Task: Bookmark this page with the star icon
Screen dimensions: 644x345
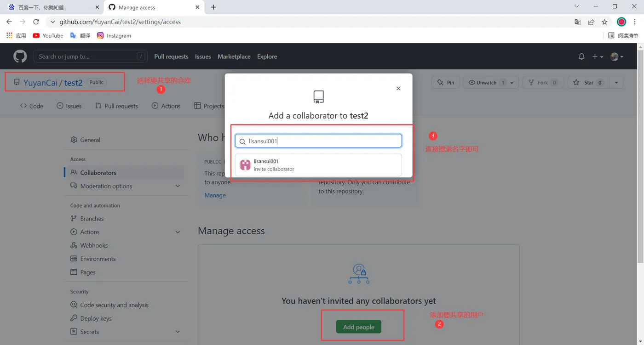Action: (x=604, y=22)
